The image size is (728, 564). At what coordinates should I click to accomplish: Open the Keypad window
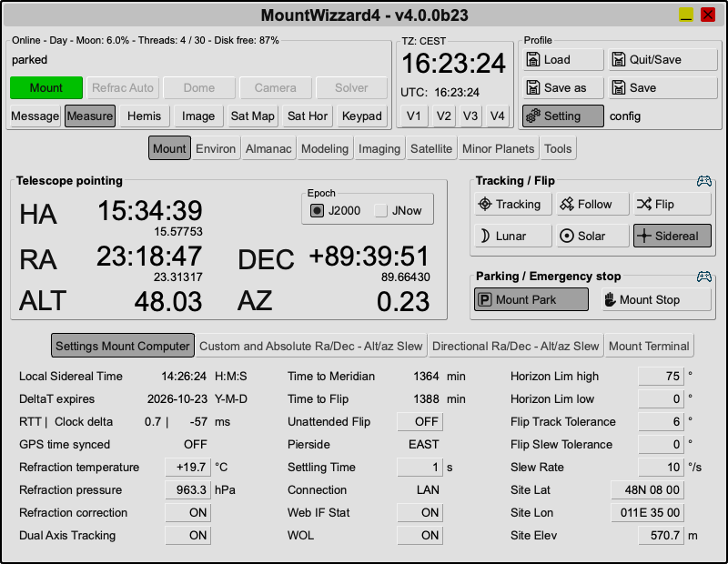(x=361, y=116)
